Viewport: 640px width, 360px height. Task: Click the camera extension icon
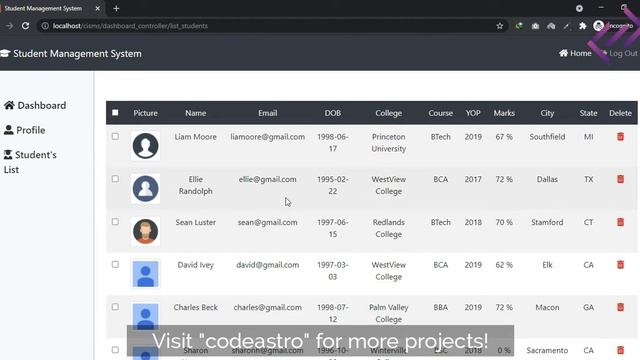tap(535, 26)
